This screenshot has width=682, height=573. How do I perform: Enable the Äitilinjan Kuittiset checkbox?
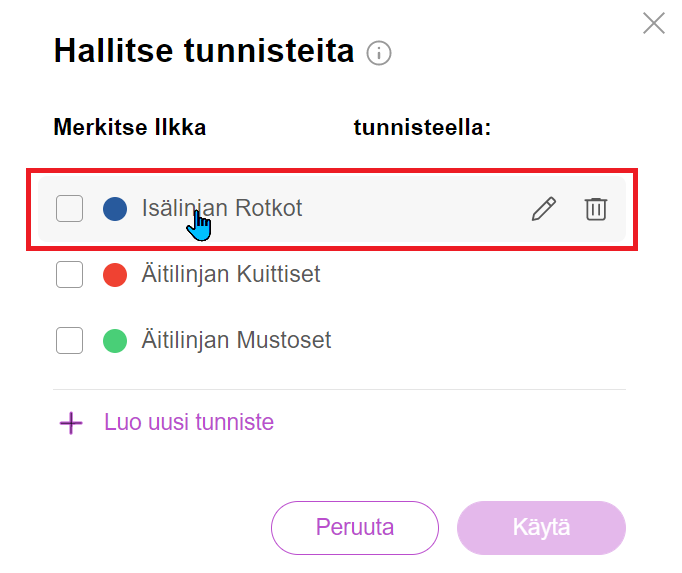pos(70,275)
